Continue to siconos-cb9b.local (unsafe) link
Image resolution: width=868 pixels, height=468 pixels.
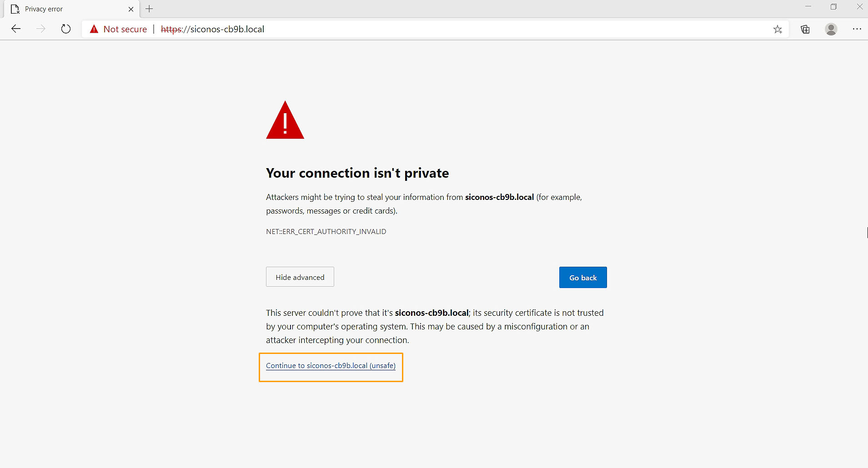pyautogui.click(x=331, y=366)
